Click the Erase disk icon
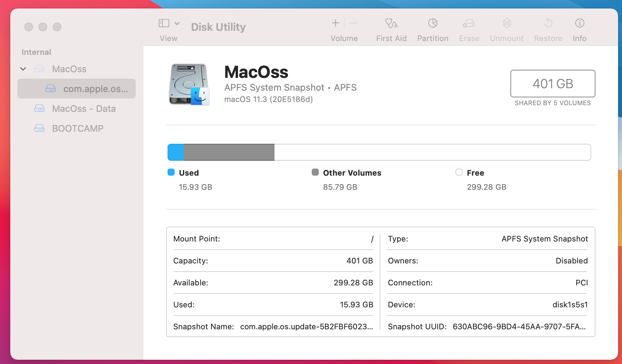Image resolution: width=622 pixels, height=364 pixels. tap(469, 23)
